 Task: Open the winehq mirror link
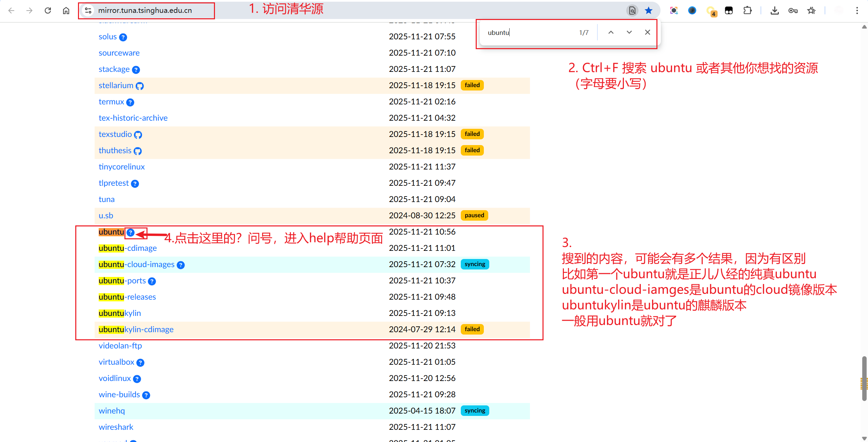click(x=112, y=410)
